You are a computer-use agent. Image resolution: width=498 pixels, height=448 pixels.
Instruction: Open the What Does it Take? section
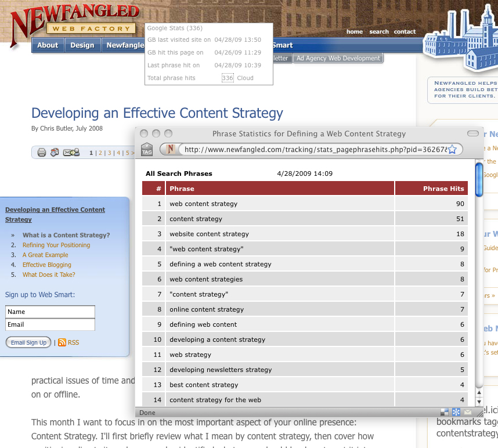[x=49, y=274]
